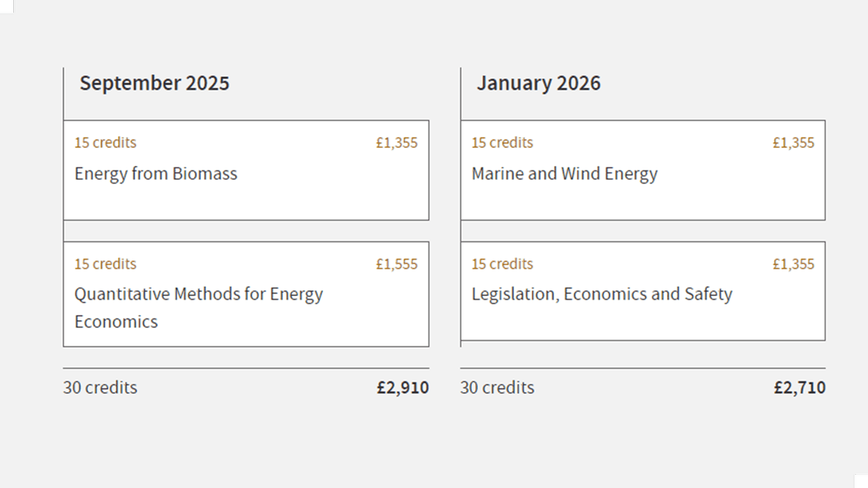Open the Energy from Biomass module
The image size is (868, 488).
[156, 174]
